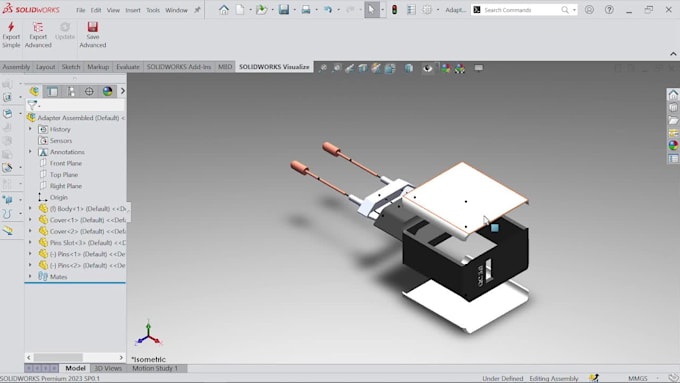Expand the Cover<2> component node
Screen dimensions: 680x383
pyautogui.click(x=30, y=231)
